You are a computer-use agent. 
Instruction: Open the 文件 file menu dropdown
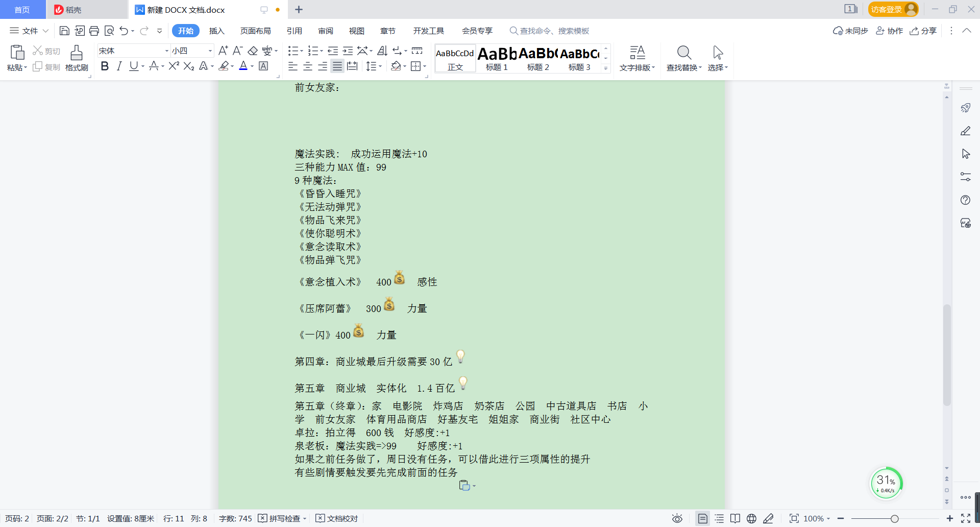[29, 31]
